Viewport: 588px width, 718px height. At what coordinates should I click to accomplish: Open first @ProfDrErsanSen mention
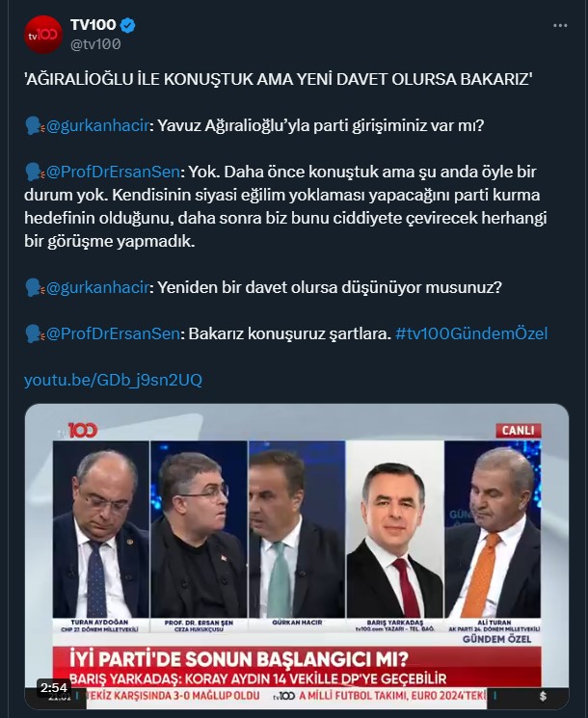[x=113, y=172]
